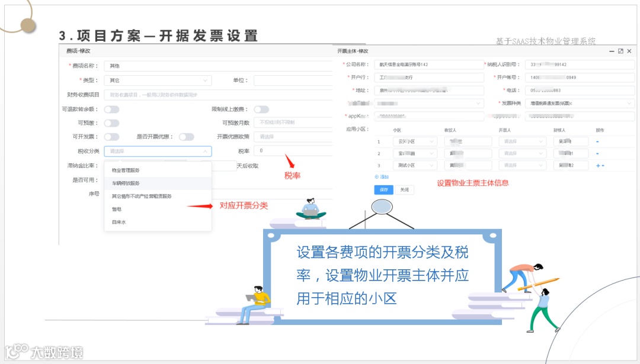Screen dimensions: 640x364
Task: Click the plus icon in row 3
Action: tap(598, 166)
